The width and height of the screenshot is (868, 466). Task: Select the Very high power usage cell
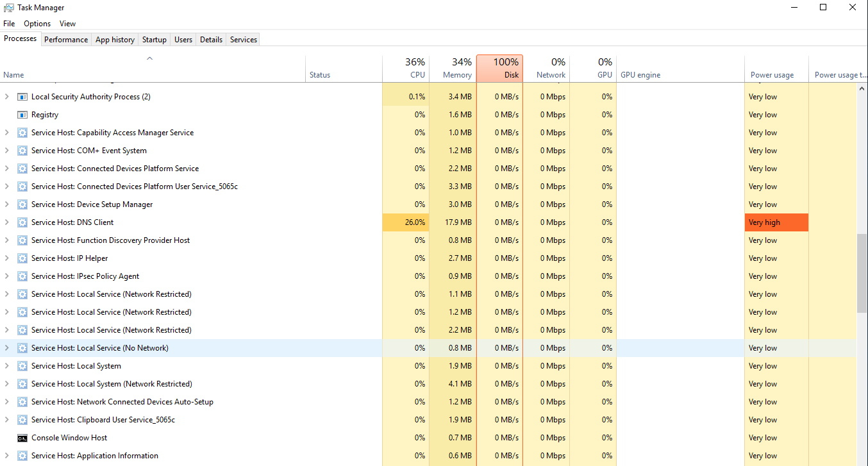tap(776, 222)
